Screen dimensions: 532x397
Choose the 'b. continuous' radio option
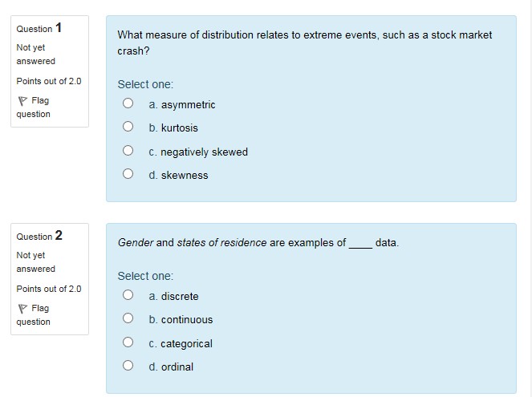coord(128,318)
